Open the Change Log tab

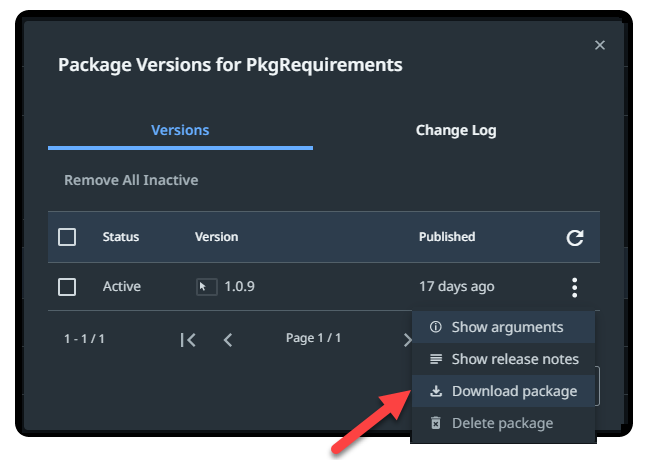(456, 130)
